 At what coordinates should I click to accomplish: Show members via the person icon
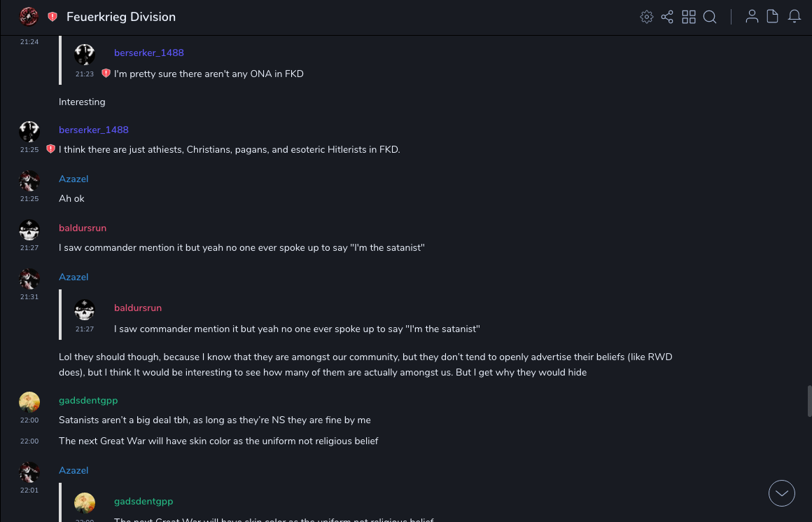click(x=752, y=17)
